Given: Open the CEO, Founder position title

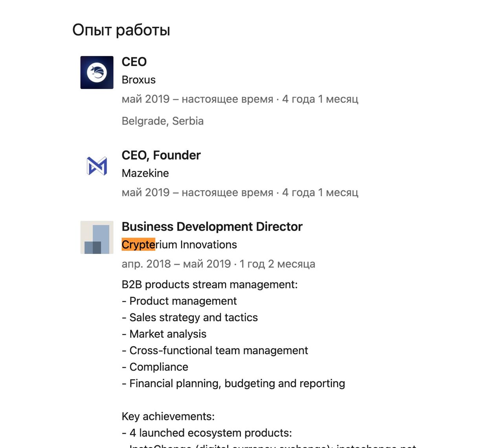Looking at the screenshot, I should 161,155.
